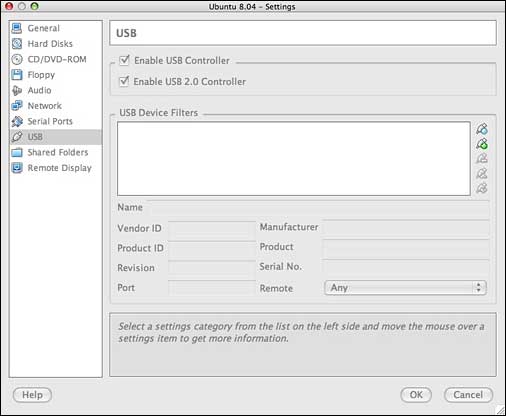
Task: Click the move filter down icon
Action: click(x=482, y=188)
